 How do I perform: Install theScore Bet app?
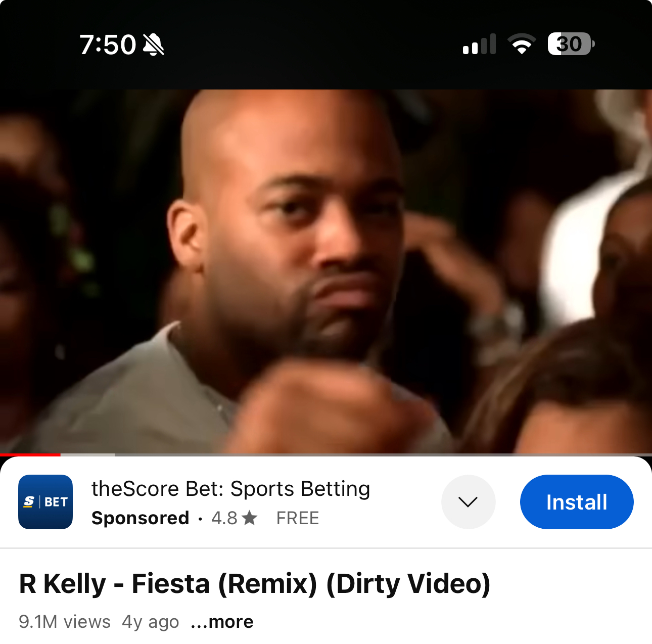click(577, 502)
